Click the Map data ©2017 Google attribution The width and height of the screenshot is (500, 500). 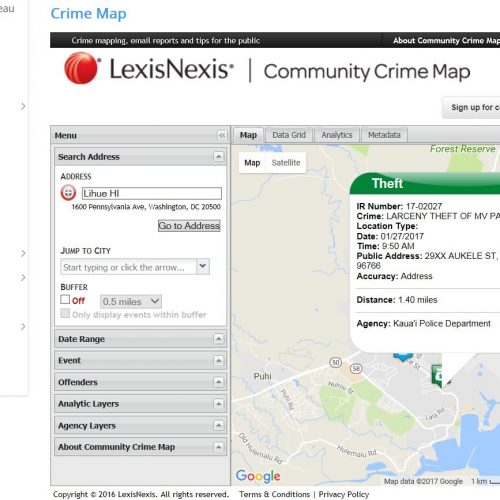coord(423,481)
